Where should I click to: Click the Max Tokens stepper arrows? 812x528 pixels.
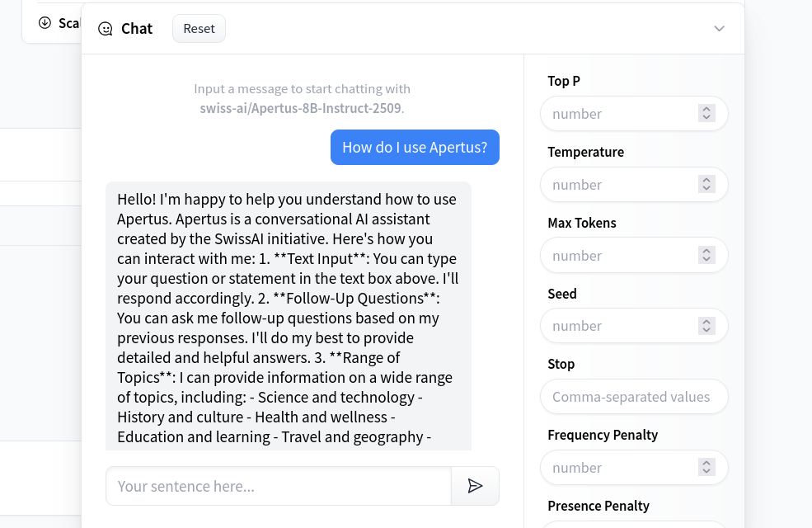706,256
